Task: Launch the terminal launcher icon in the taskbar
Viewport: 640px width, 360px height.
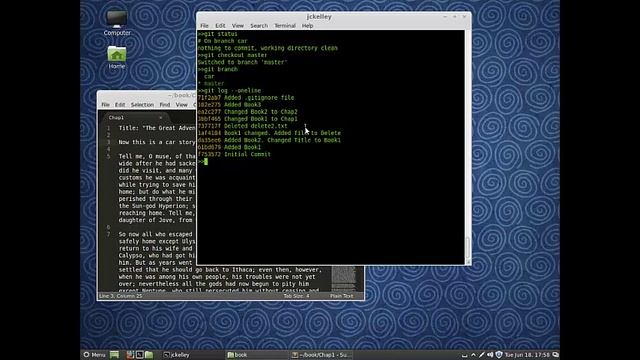Action: (139, 355)
